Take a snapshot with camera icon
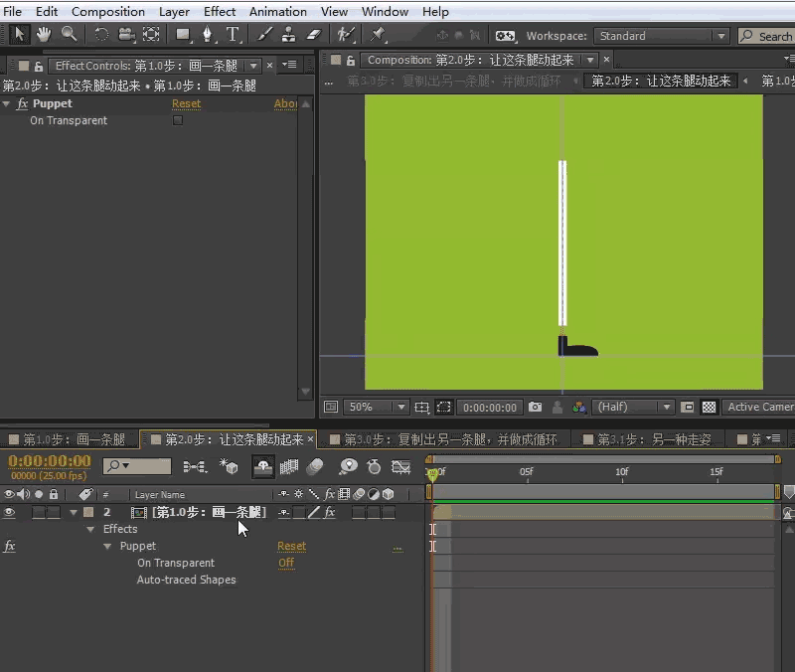Viewport: 795px width, 672px height. pyautogui.click(x=536, y=408)
